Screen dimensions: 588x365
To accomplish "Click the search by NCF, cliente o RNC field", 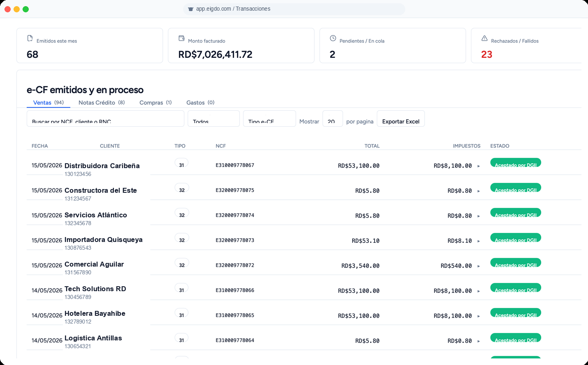I will click(106, 119).
